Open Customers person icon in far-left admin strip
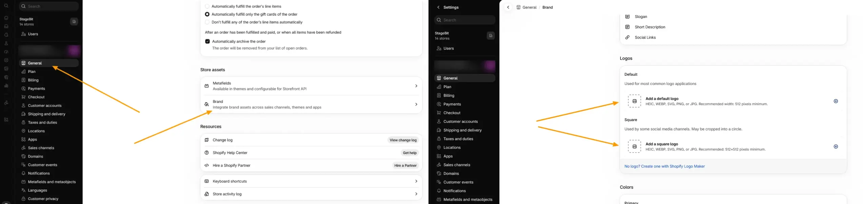 (6, 43)
